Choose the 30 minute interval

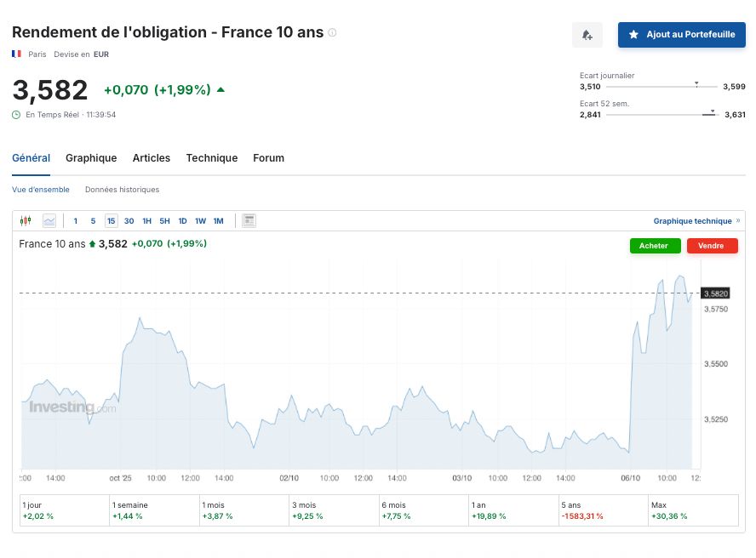click(x=129, y=220)
